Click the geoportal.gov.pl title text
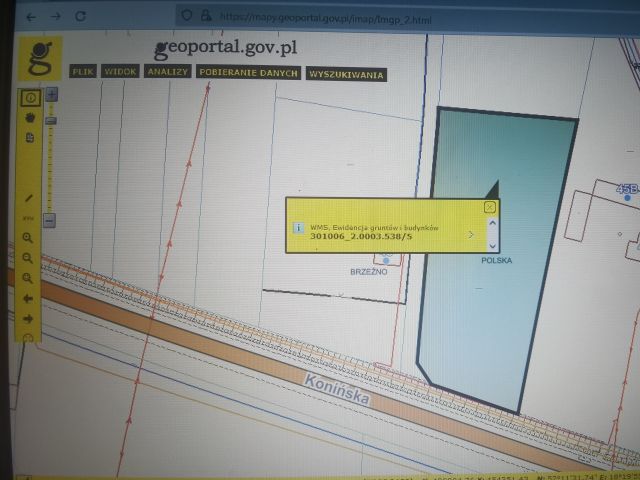Image resolution: width=640 pixels, height=480 pixels. 225,49
